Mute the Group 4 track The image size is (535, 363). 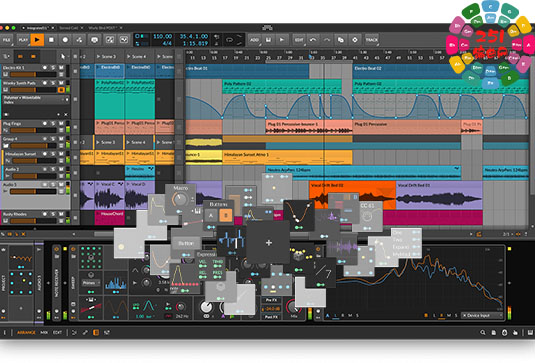tap(61, 139)
